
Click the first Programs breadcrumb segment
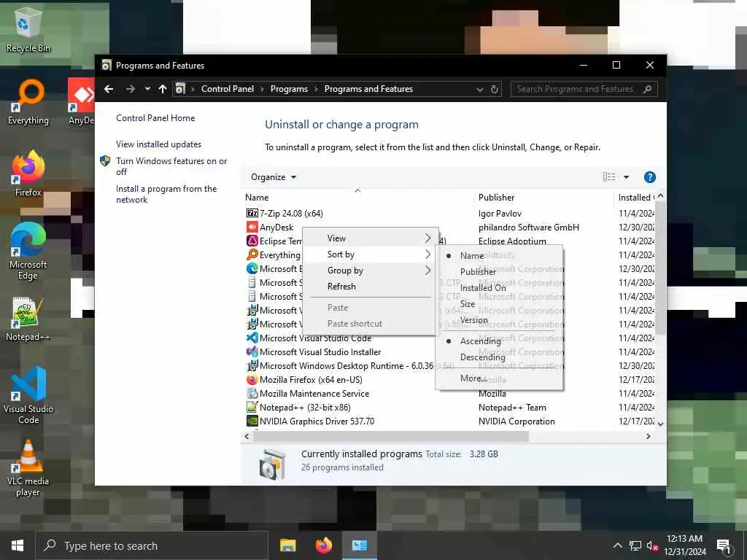click(x=289, y=89)
